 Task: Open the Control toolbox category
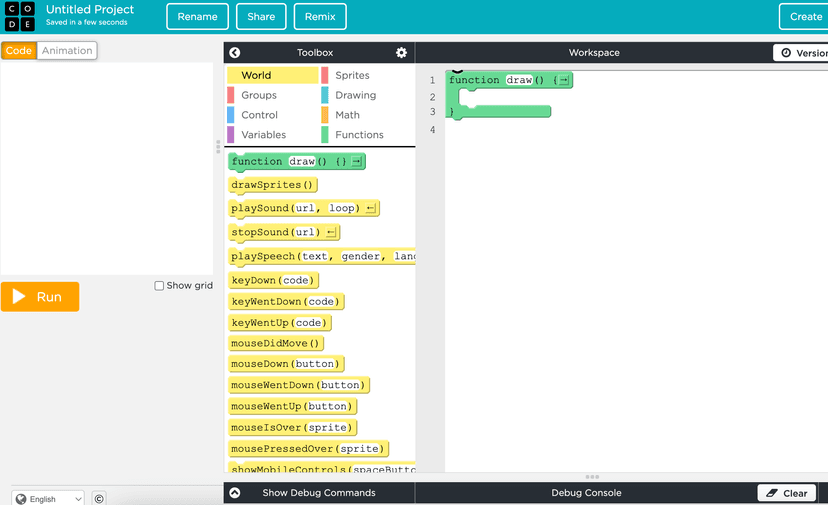pos(259,115)
